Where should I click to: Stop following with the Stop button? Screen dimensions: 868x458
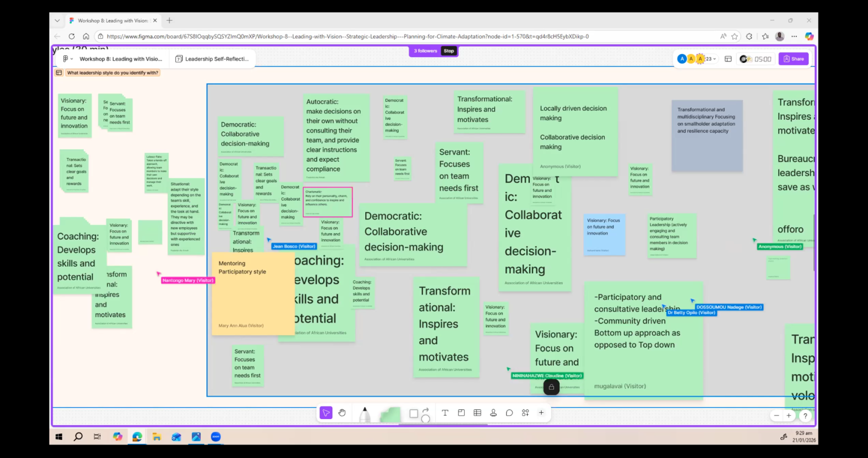pos(449,51)
